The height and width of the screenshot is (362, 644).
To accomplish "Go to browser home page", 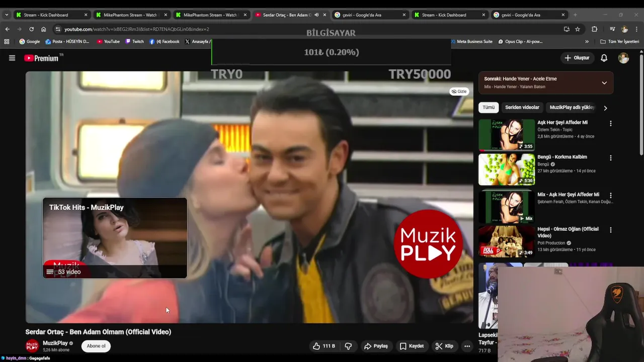I will click(x=43, y=29).
